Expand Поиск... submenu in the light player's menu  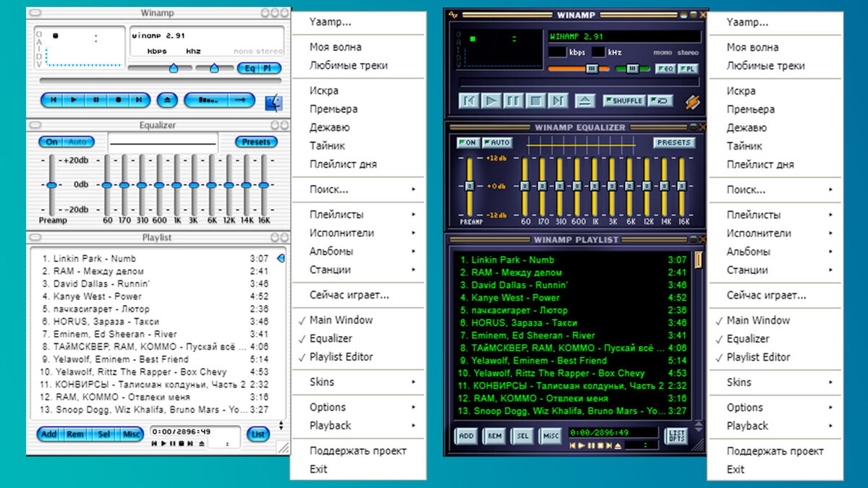tap(359, 189)
